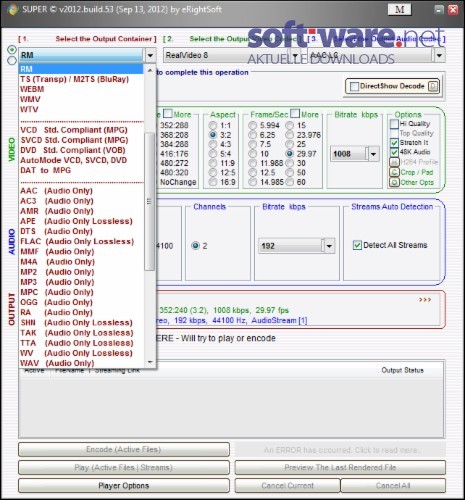This screenshot has width=465, height=500.
Task: Enable the DirectShow Decode checkbox
Action: tap(354, 87)
